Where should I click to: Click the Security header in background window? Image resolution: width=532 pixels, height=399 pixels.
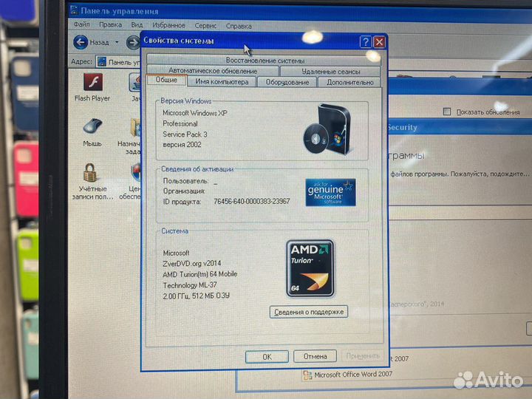pos(403,128)
